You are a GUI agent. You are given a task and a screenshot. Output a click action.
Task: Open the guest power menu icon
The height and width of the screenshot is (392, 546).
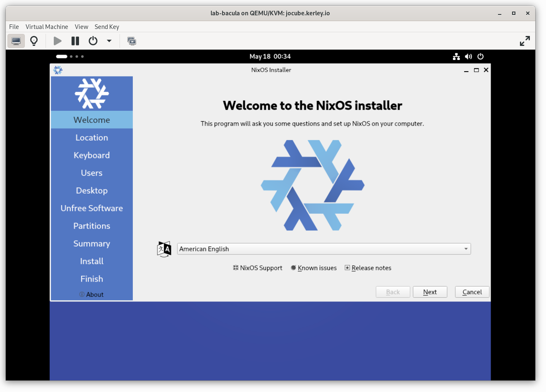pos(480,57)
